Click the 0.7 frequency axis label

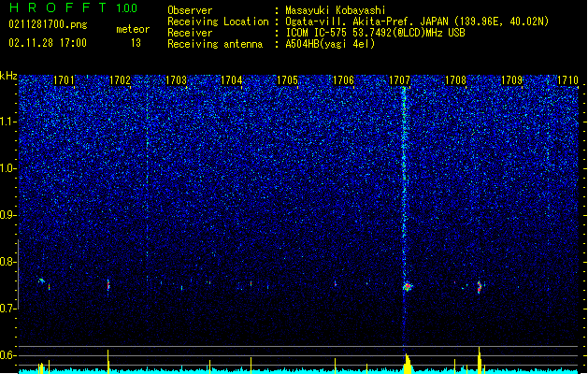(x=8, y=309)
